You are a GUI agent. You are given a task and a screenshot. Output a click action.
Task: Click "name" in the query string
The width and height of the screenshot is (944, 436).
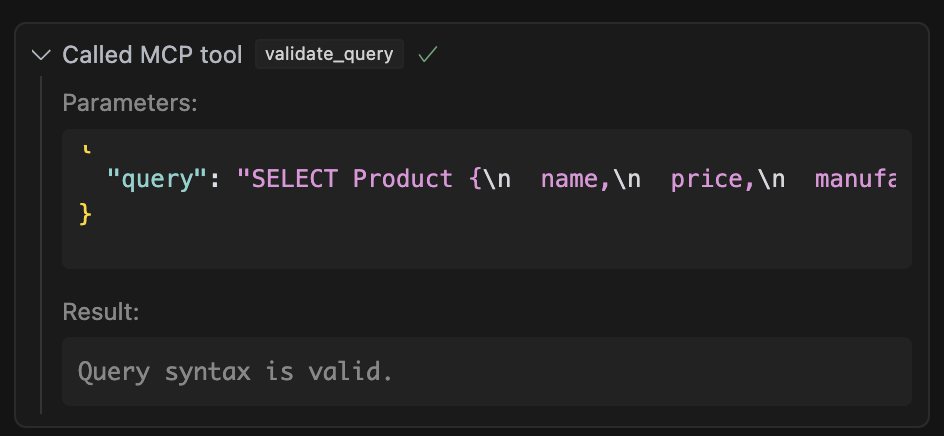click(x=569, y=180)
